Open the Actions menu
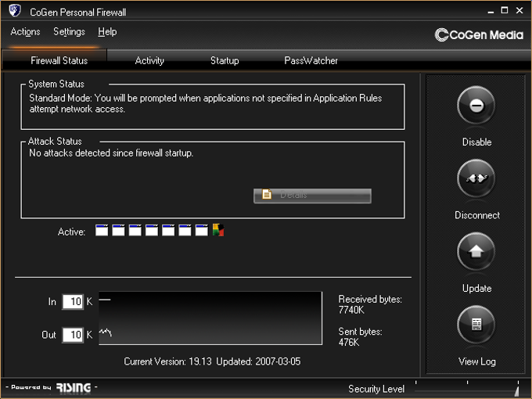The height and width of the screenshot is (399, 532). pyautogui.click(x=26, y=31)
